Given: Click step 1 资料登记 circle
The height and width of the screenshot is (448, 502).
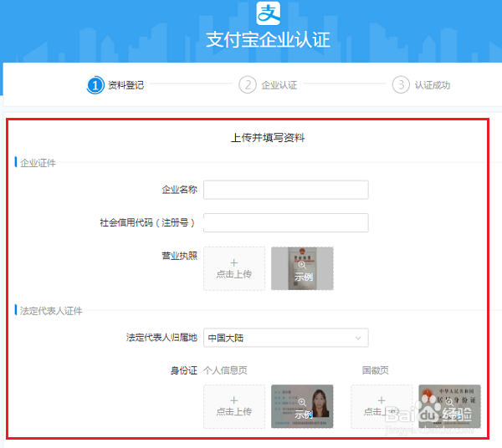Looking at the screenshot, I should coord(95,85).
